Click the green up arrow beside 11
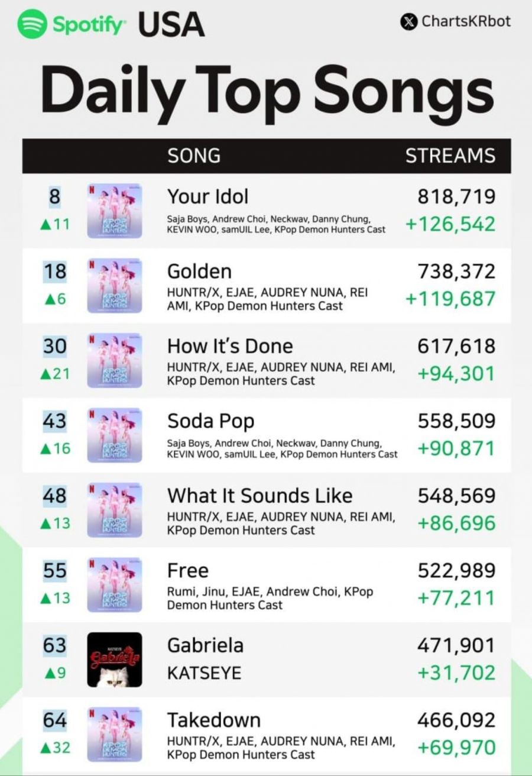 (x=45, y=225)
